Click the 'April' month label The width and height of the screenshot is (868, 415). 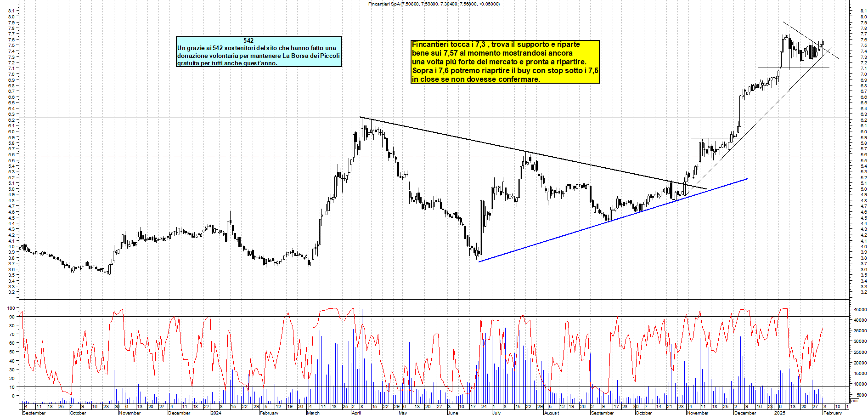click(356, 413)
